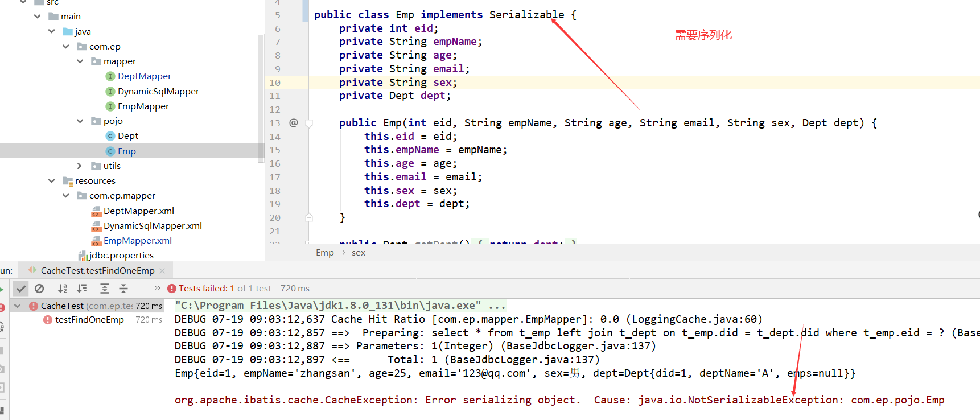Click the jdbc.properties file icon
980x420 pixels.
(82, 256)
